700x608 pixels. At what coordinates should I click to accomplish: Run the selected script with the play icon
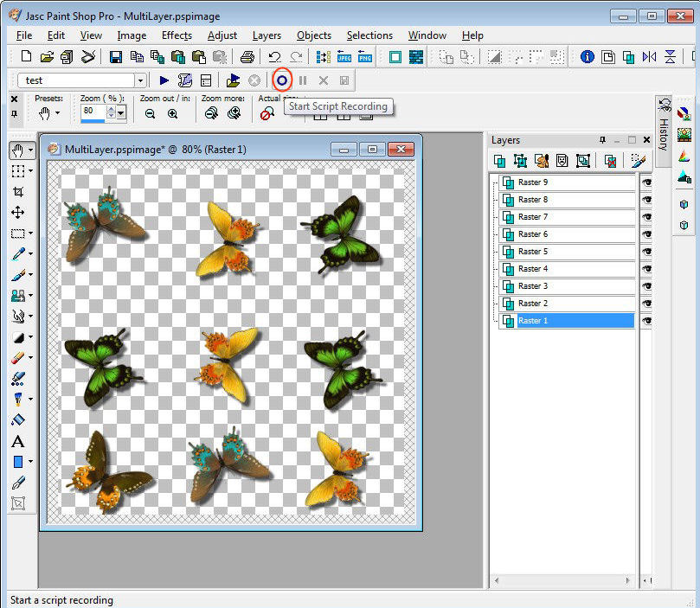[x=164, y=80]
